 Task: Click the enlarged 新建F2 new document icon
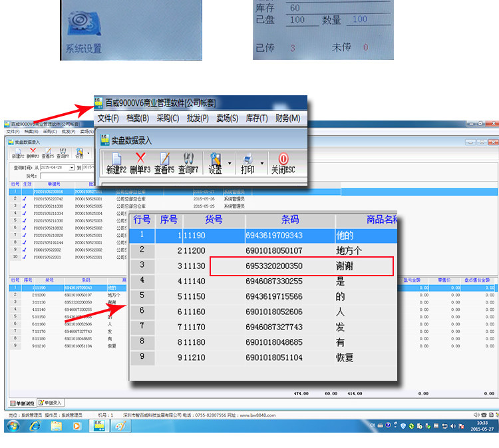[116, 158]
